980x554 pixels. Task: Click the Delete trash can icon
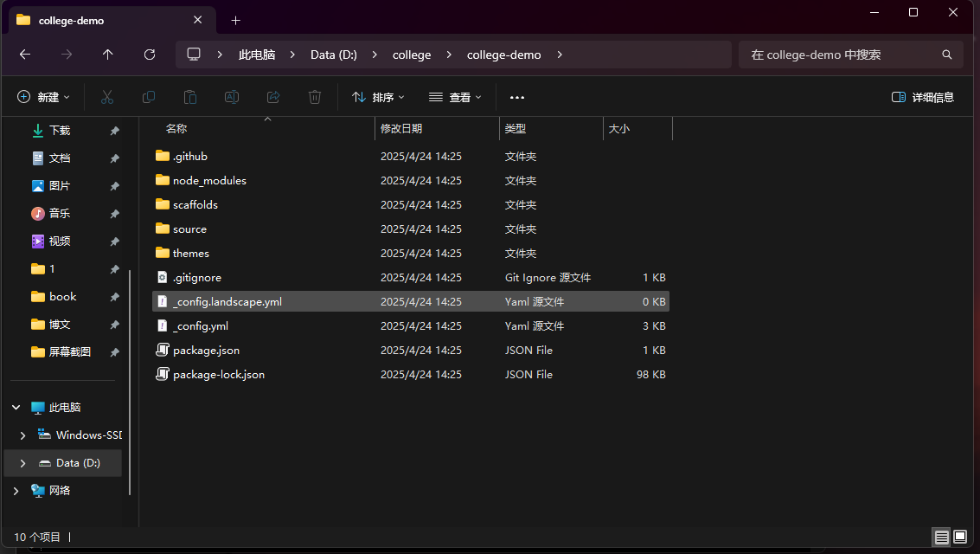[x=315, y=97]
